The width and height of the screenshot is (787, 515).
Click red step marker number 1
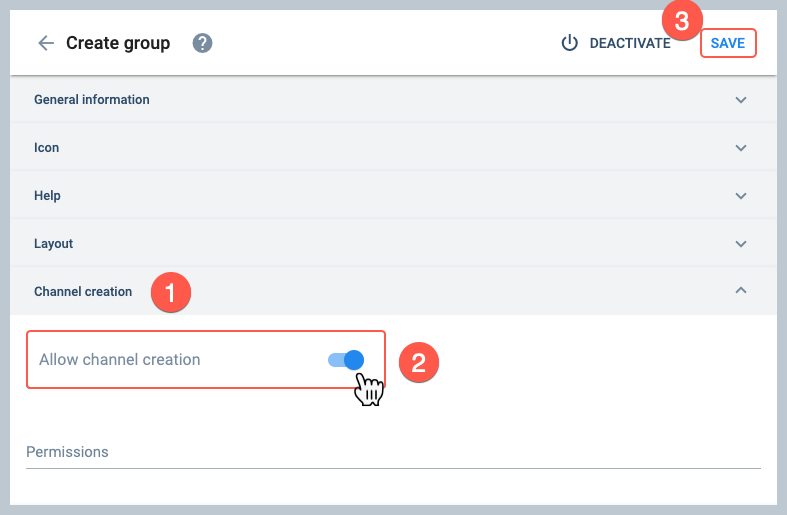pyautogui.click(x=171, y=292)
